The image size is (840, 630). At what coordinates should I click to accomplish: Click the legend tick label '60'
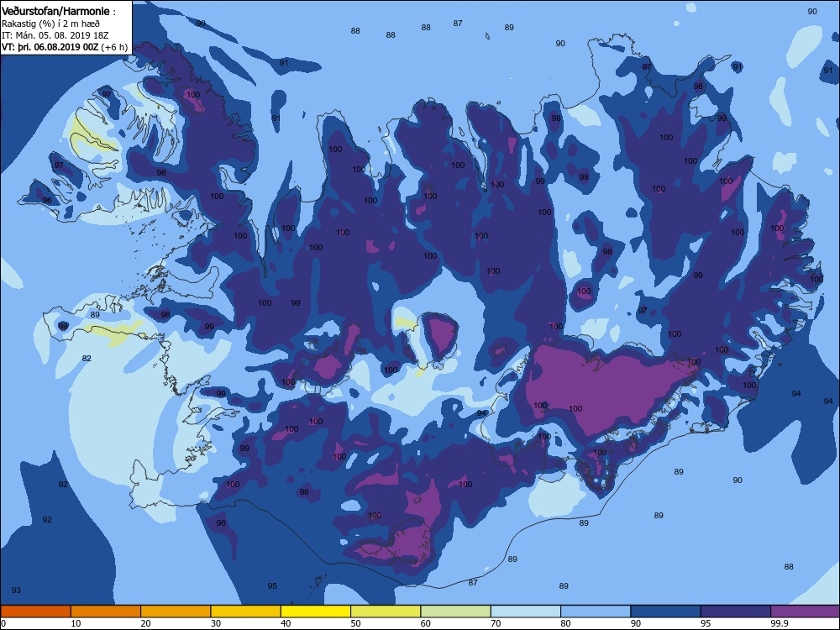(426, 623)
